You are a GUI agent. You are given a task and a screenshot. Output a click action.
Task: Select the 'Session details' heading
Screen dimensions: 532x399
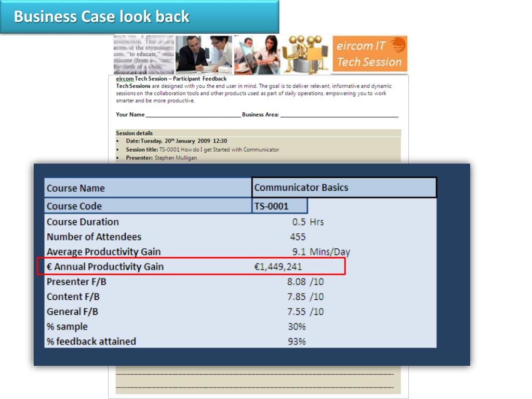(135, 133)
